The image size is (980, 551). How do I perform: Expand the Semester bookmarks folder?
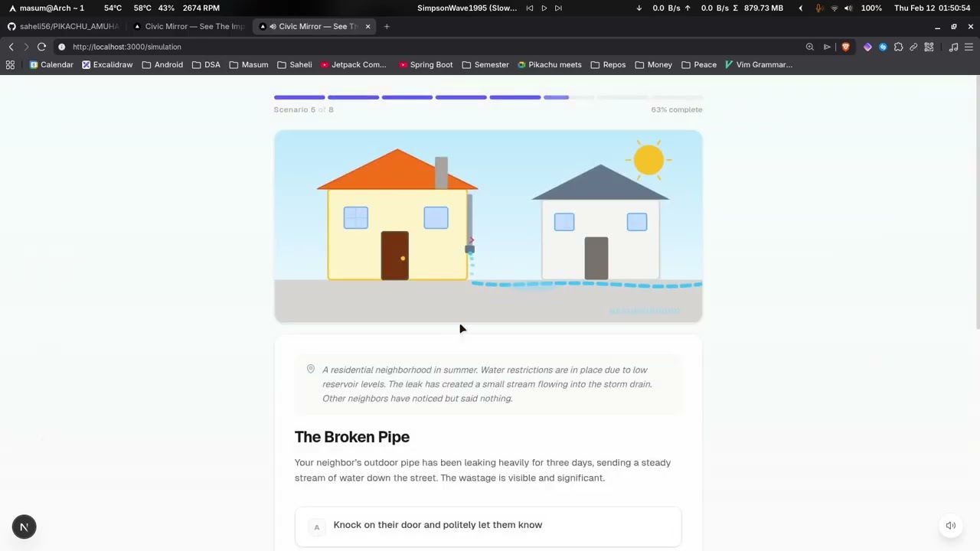[485, 65]
